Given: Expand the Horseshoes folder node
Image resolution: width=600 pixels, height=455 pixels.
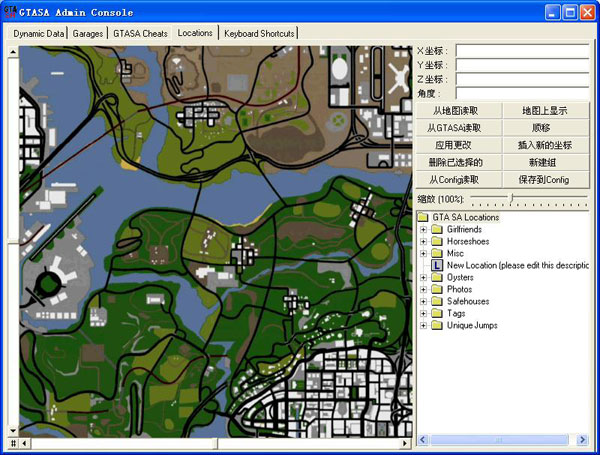Looking at the screenshot, I should 424,241.
